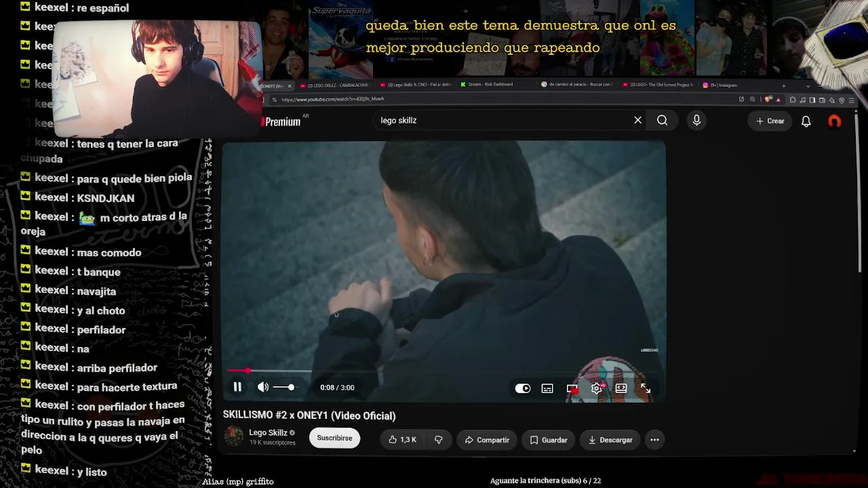Toggle the autoplay switch in the player
This screenshot has height=488, width=868.
(522, 388)
